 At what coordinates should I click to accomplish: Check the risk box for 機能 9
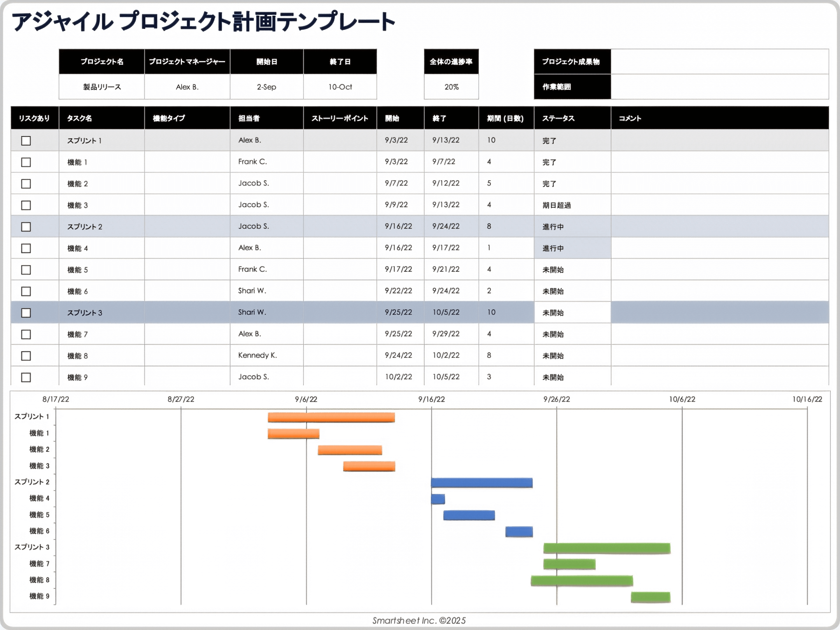(x=26, y=377)
